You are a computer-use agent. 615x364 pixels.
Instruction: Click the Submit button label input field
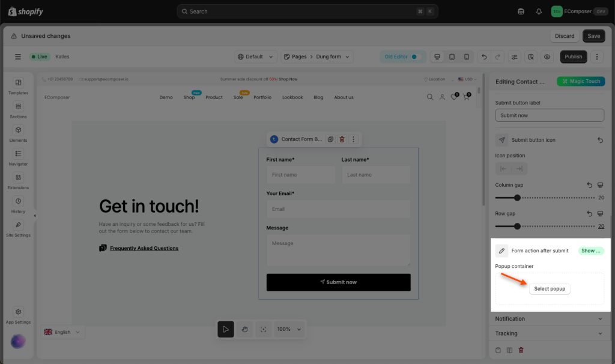coord(549,115)
